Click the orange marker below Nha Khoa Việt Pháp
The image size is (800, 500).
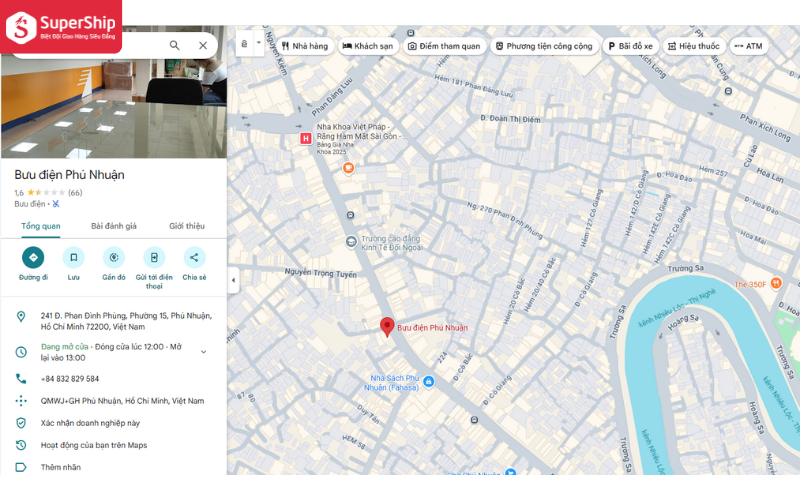tap(348, 167)
